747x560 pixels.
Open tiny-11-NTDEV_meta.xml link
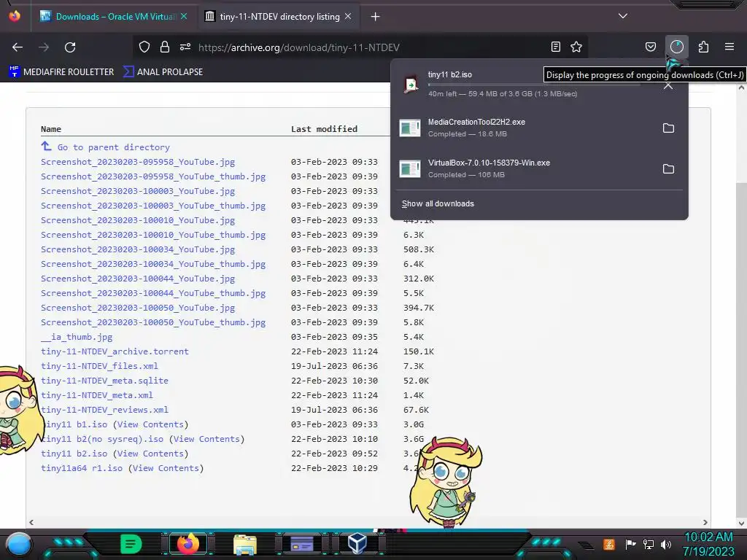[97, 395]
